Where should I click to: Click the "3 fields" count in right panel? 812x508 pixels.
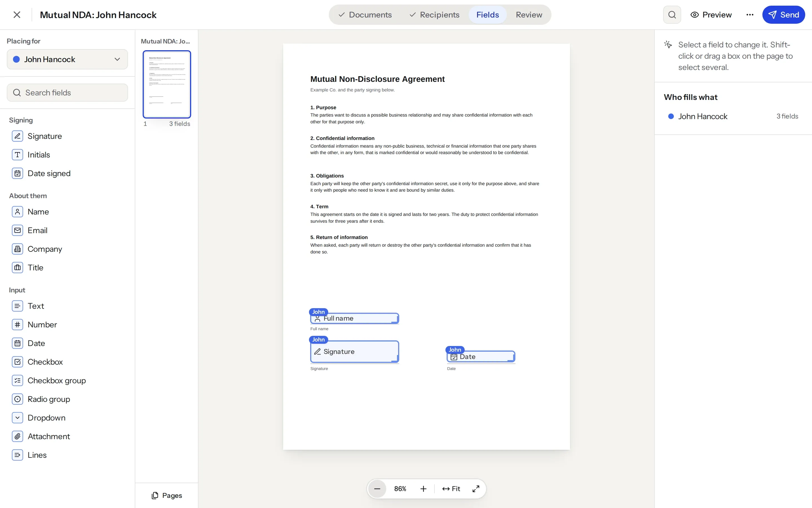[x=787, y=116]
